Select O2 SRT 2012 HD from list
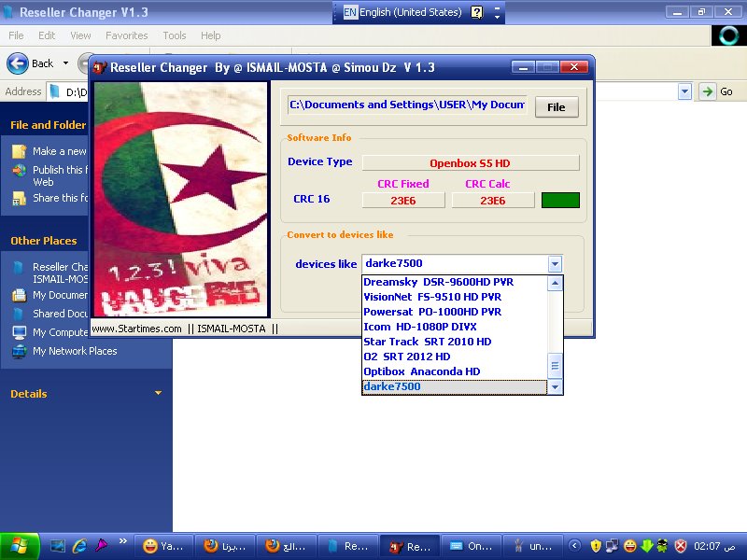Viewport: 747px width, 560px height. (x=455, y=357)
